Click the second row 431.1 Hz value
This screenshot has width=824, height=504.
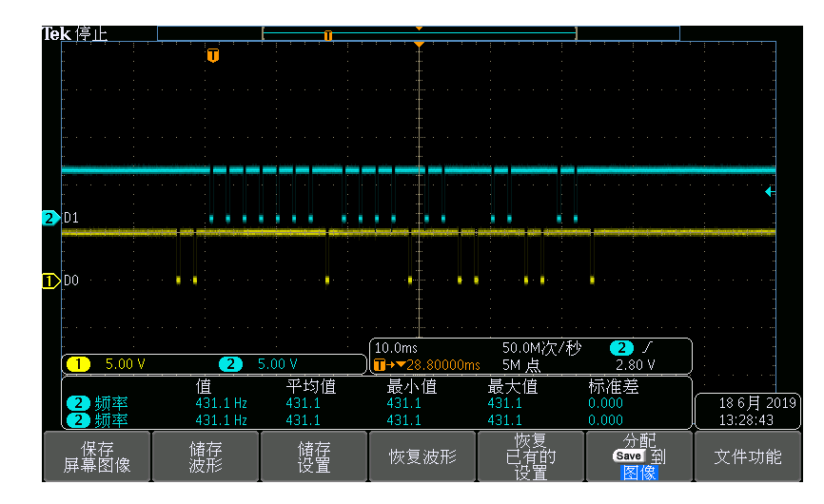click(x=222, y=420)
